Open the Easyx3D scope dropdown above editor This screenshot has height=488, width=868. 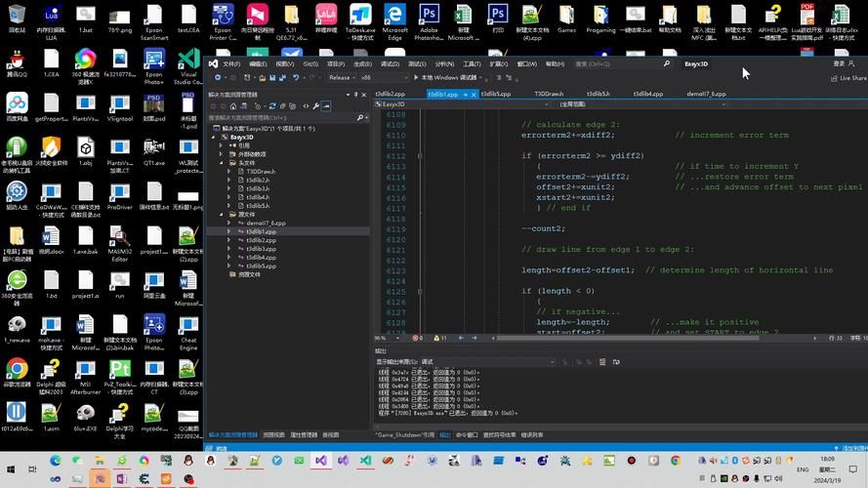pos(462,104)
